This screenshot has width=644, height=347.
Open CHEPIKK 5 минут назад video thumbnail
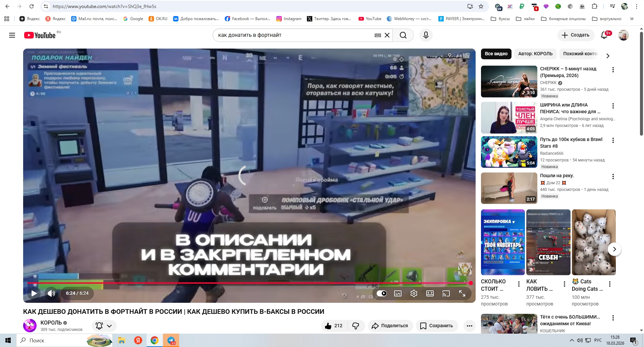(x=509, y=81)
